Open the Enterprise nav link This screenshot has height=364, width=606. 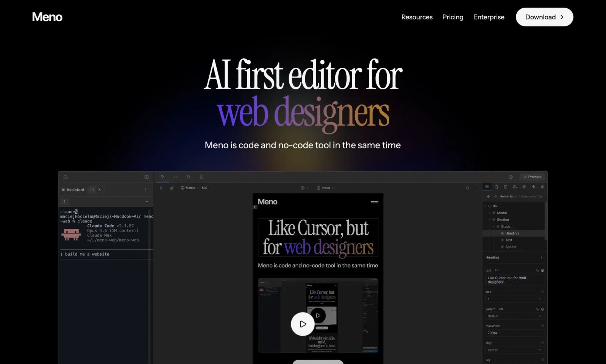(x=489, y=17)
